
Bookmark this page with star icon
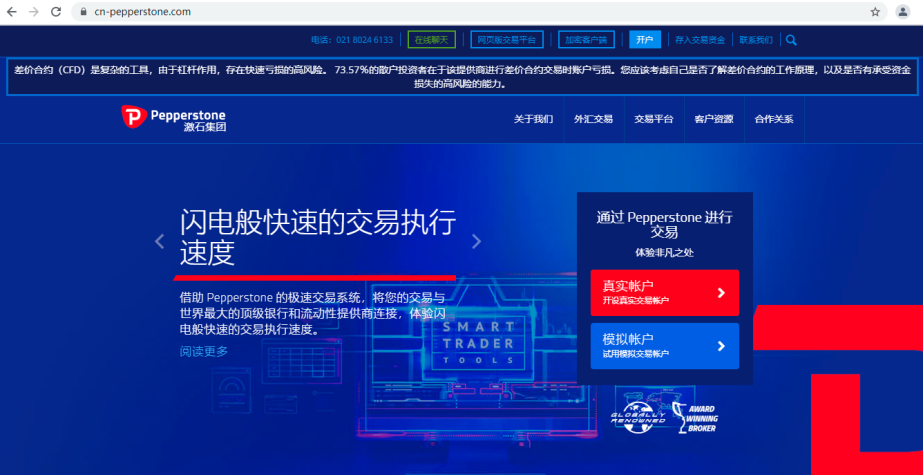click(x=875, y=12)
